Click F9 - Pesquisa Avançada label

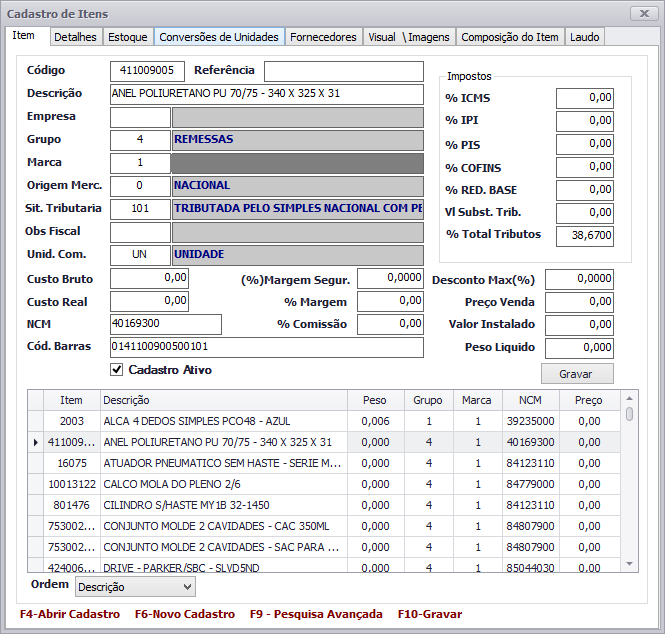[316, 614]
